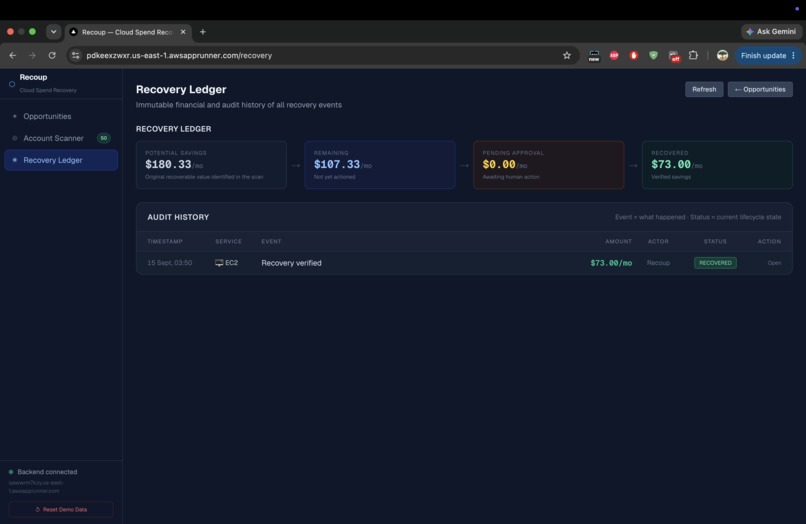Click Ask Gemini button
This screenshot has width=806, height=524.
pyautogui.click(x=771, y=31)
